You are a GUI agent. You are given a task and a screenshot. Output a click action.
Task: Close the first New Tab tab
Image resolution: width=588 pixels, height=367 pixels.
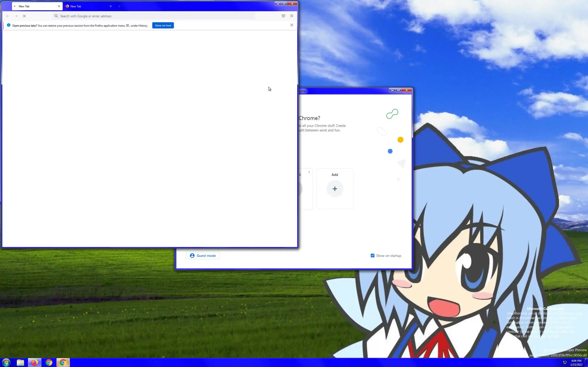click(x=59, y=6)
